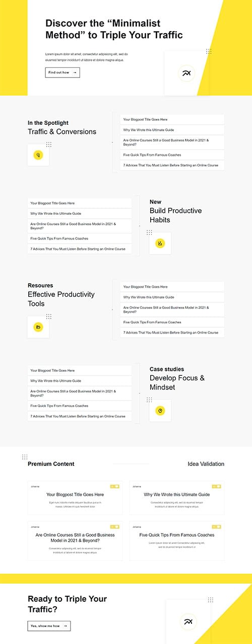Click the 'Develop Focus & Mindset' heading
Viewport: 252px width, 644px height.
(177, 382)
